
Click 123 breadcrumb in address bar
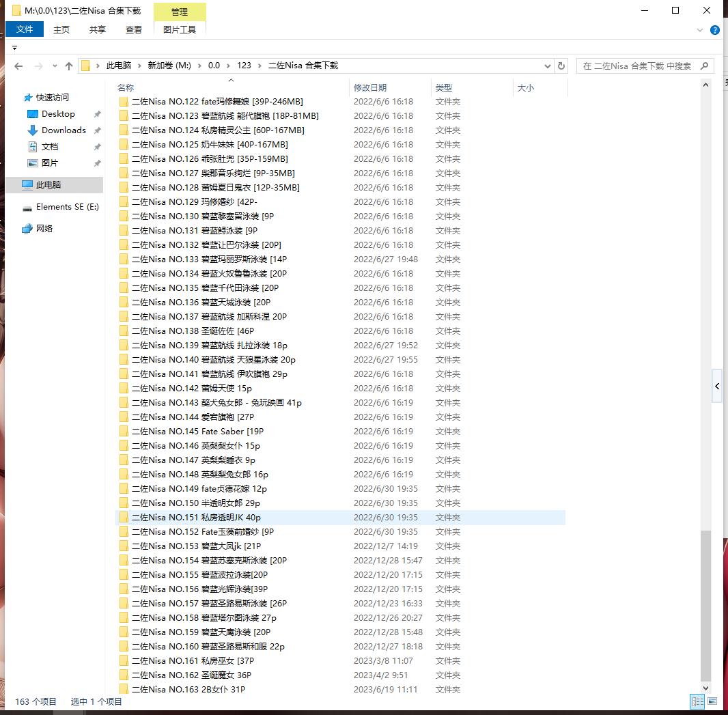[244, 66]
